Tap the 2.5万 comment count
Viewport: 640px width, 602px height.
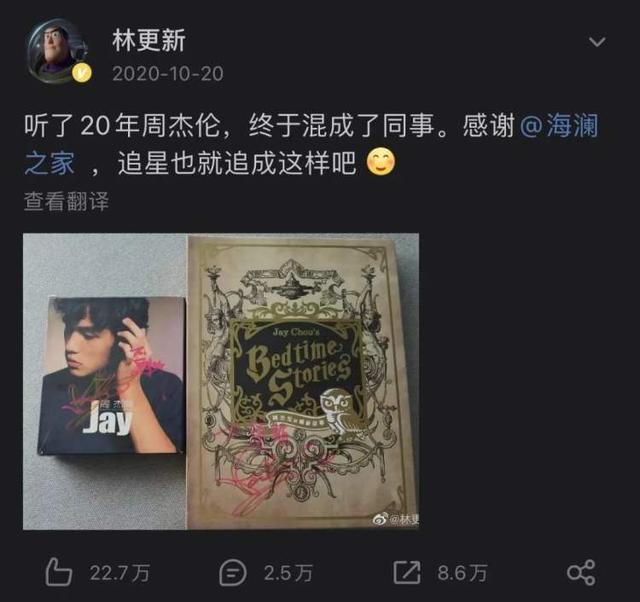coord(288,573)
